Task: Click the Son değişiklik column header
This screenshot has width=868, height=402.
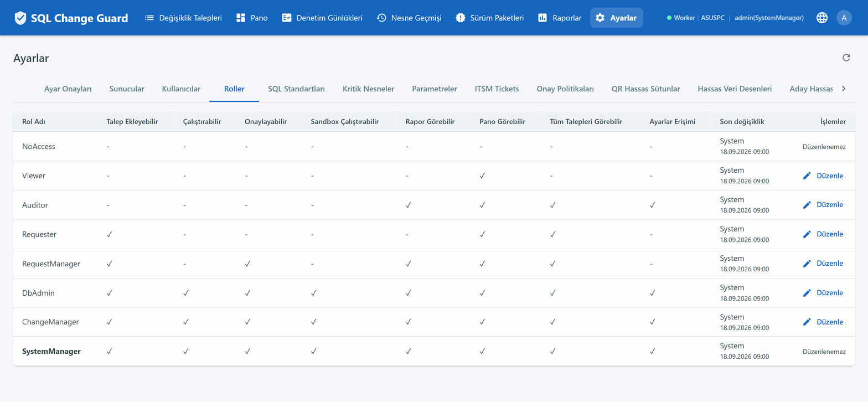Action: [x=742, y=122]
